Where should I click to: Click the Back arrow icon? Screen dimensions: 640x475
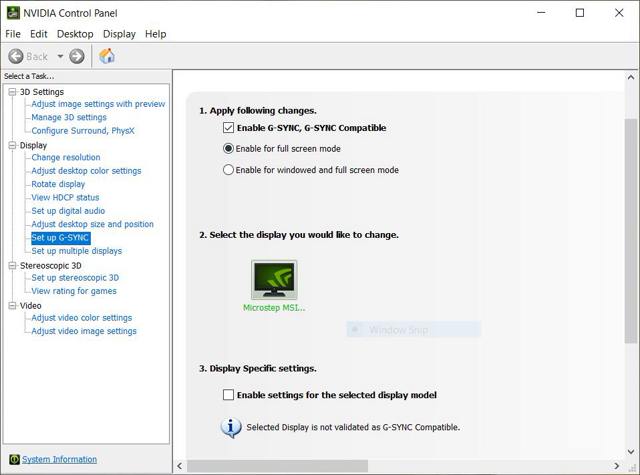(x=16, y=56)
